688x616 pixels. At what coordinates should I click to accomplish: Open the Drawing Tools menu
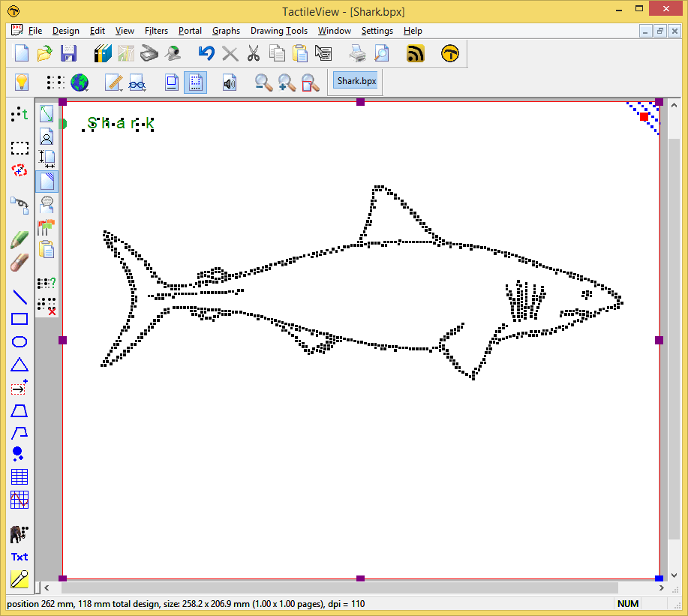278,31
